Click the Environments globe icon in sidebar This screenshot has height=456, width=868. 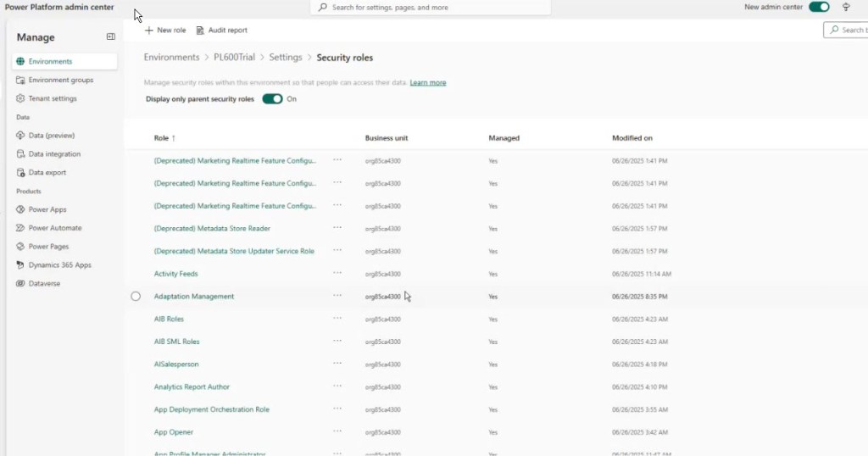(21, 62)
